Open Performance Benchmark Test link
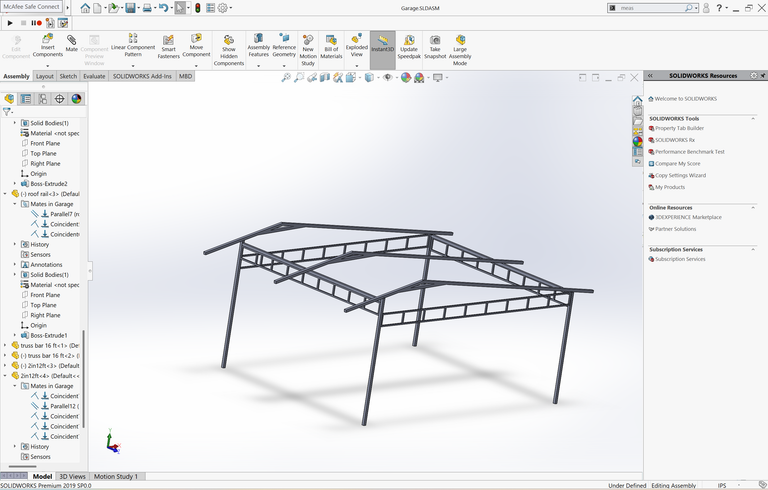 [x=690, y=152]
